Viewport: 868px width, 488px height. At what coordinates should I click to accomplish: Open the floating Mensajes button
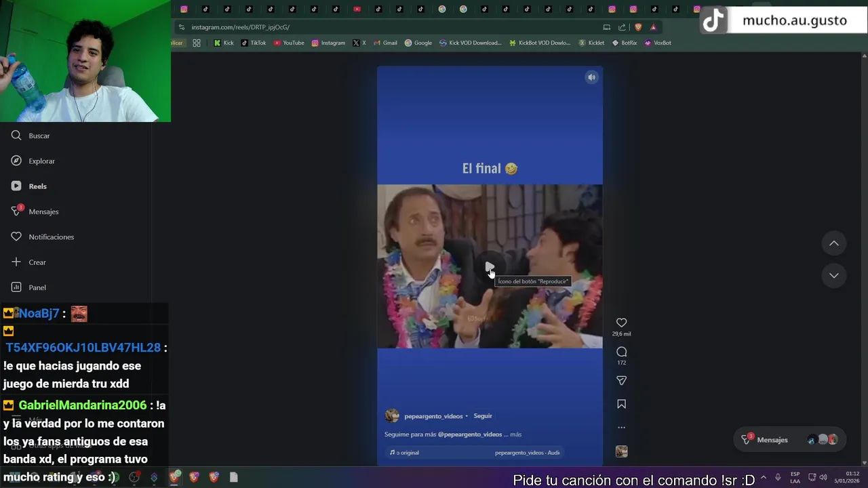pyautogui.click(x=789, y=440)
